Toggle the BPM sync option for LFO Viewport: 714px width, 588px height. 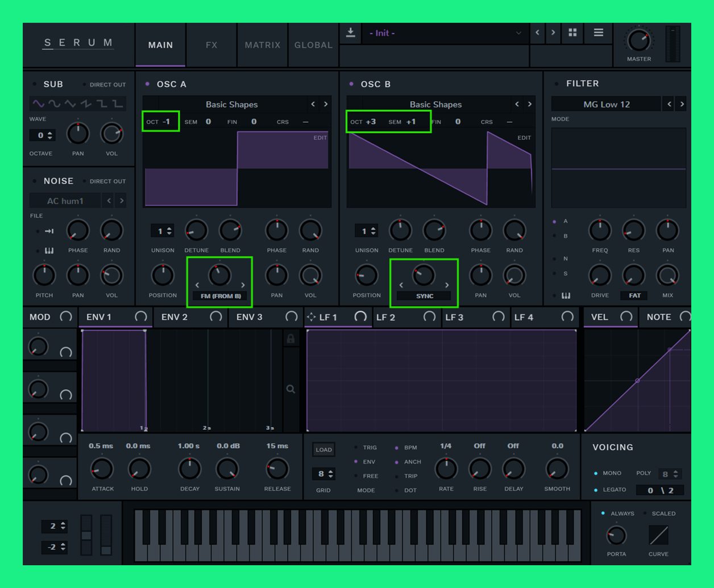pos(397,448)
